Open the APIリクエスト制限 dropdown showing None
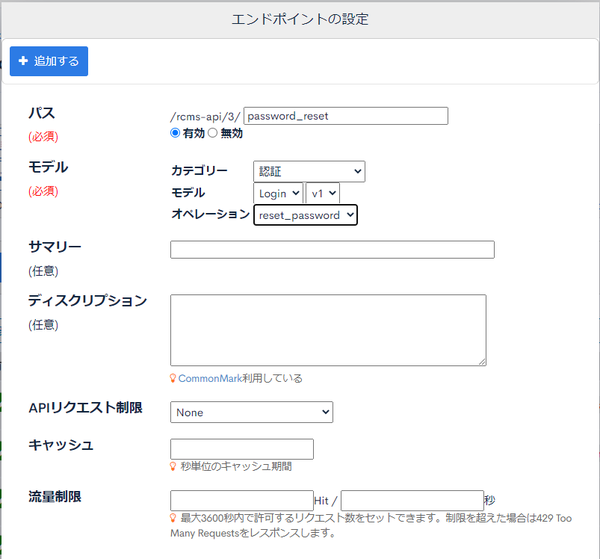 tap(251, 412)
